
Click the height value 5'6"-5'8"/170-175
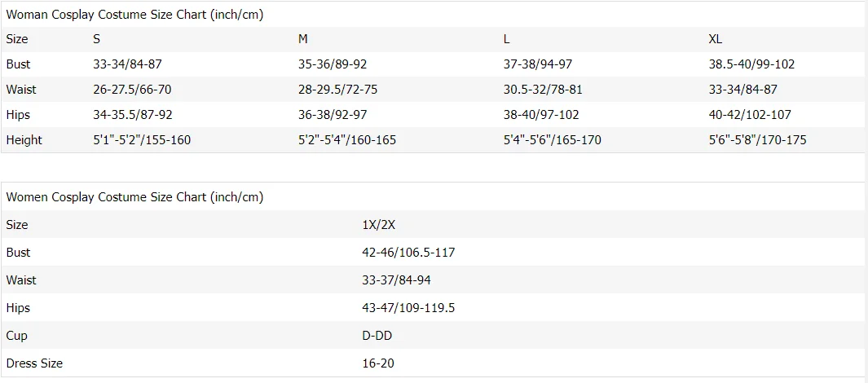[757, 140]
